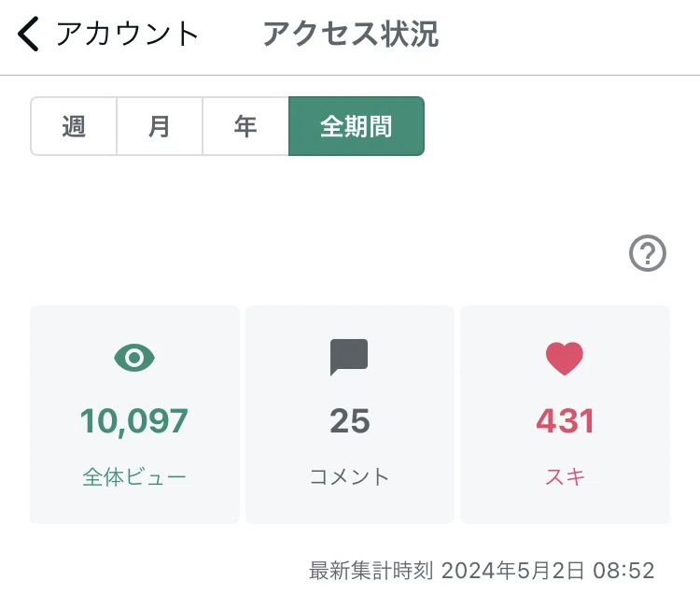Select the 全期間 period tab
700x595 pixels.
coord(357,126)
